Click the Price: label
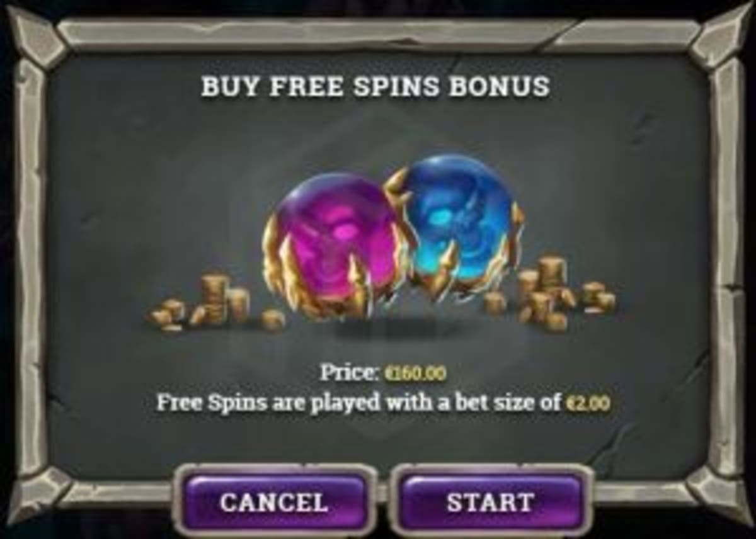Viewport: 756px width, 539px height. pos(348,372)
